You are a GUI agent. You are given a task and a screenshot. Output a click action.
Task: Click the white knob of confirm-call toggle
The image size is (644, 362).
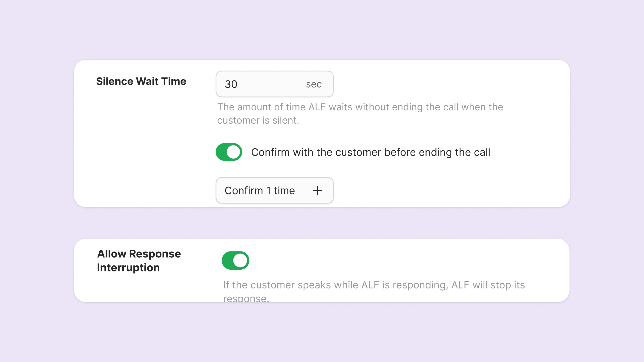233,152
